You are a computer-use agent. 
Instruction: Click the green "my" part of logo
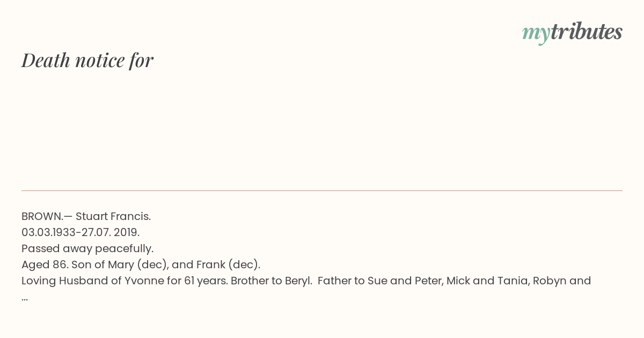tap(536, 34)
